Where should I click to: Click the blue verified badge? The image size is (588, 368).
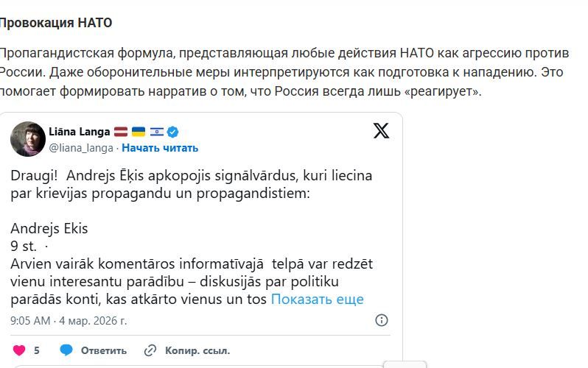pos(173,132)
